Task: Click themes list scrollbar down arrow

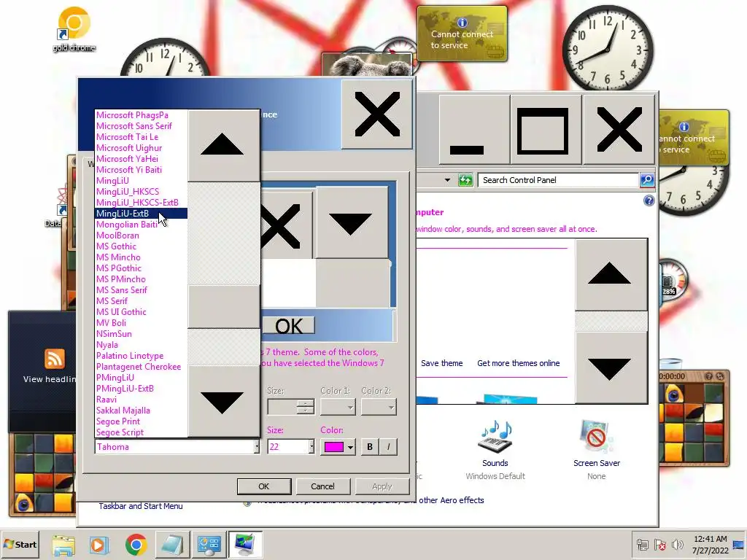Action: coord(611,367)
